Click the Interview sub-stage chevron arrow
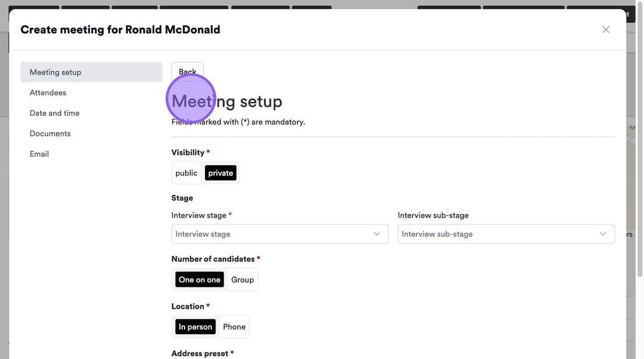 603,234
